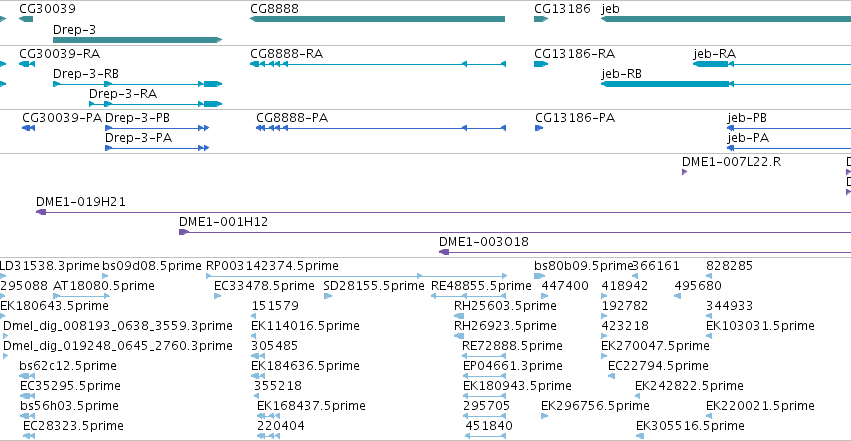Open the Drep-3-PA protein label

coord(138,138)
